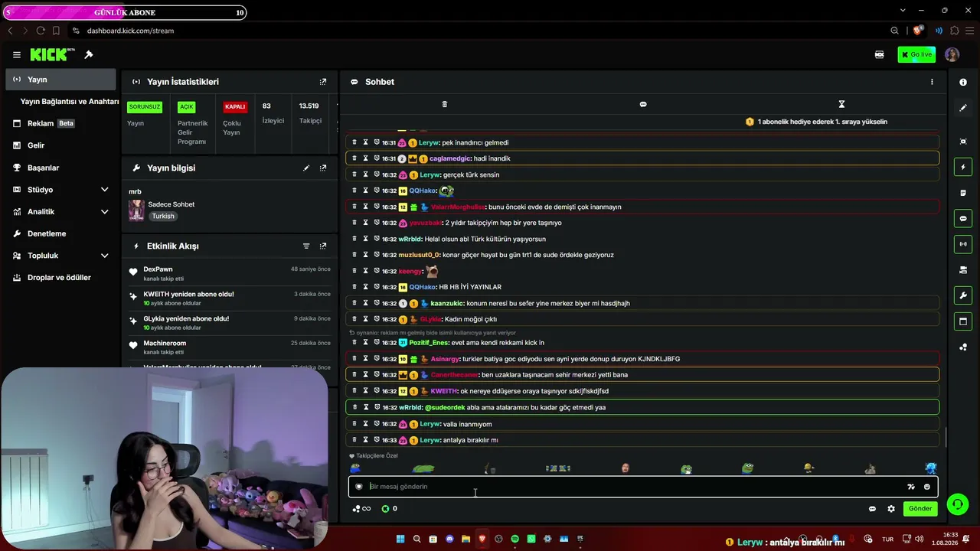Open the moderation hammer icon in header
This screenshot has height=551, width=980.
[x=89, y=54]
